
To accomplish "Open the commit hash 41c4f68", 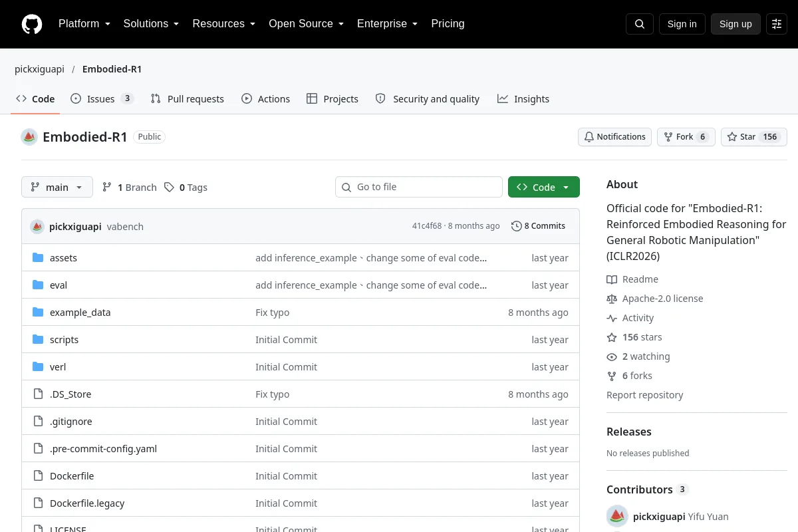I will click(427, 226).
